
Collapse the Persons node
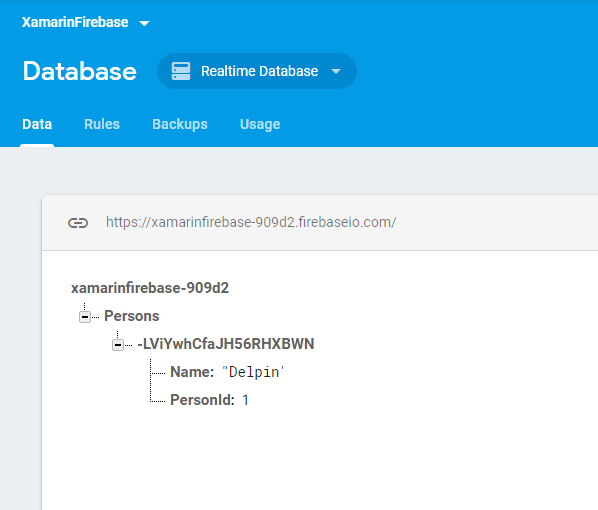pos(85,317)
